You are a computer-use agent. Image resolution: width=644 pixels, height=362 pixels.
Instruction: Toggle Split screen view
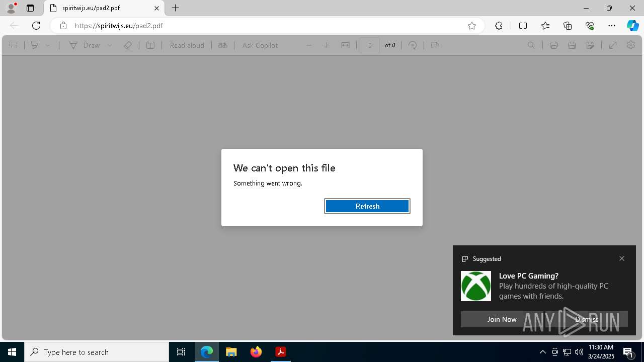pos(523,26)
